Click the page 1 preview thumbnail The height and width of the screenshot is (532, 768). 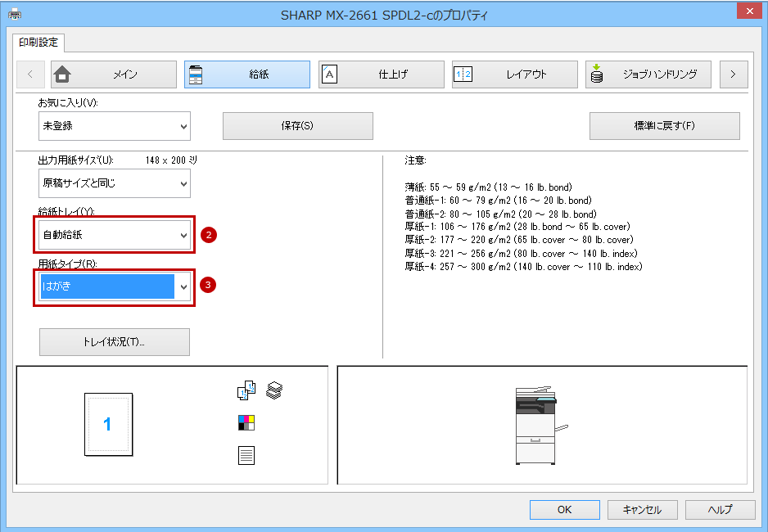click(108, 424)
